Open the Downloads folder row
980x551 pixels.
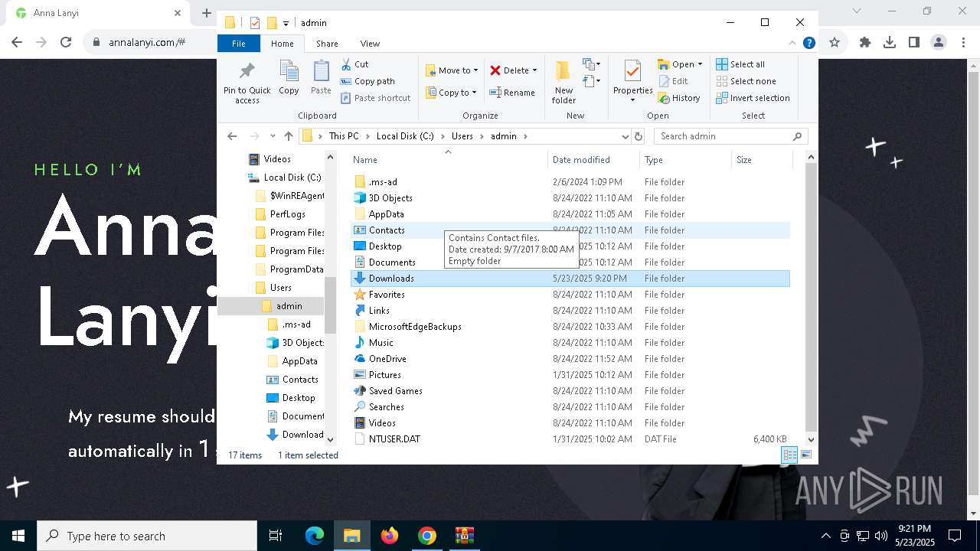[x=570, y=279]
